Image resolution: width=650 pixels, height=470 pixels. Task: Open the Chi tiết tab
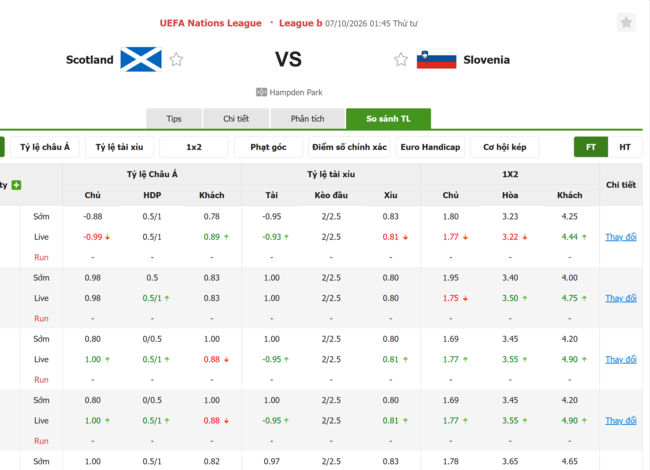pyautogui.click(x=236, y=119)
